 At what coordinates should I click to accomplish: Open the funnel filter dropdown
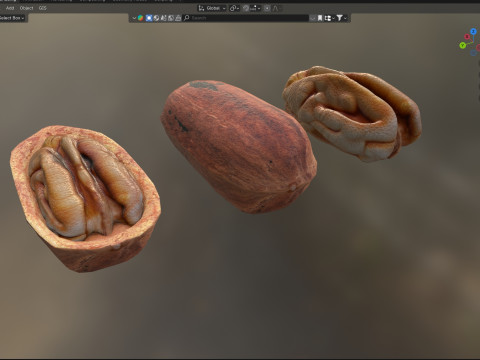click(341, 18)
